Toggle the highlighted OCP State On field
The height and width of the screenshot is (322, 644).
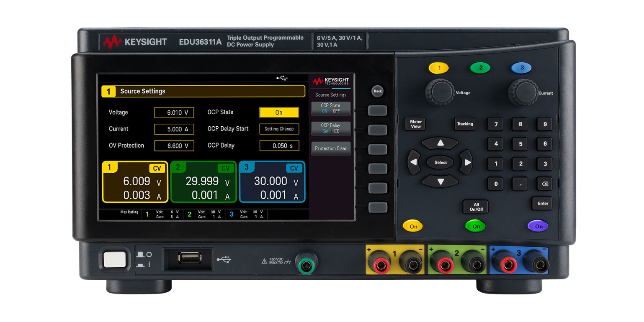(279, 112)
